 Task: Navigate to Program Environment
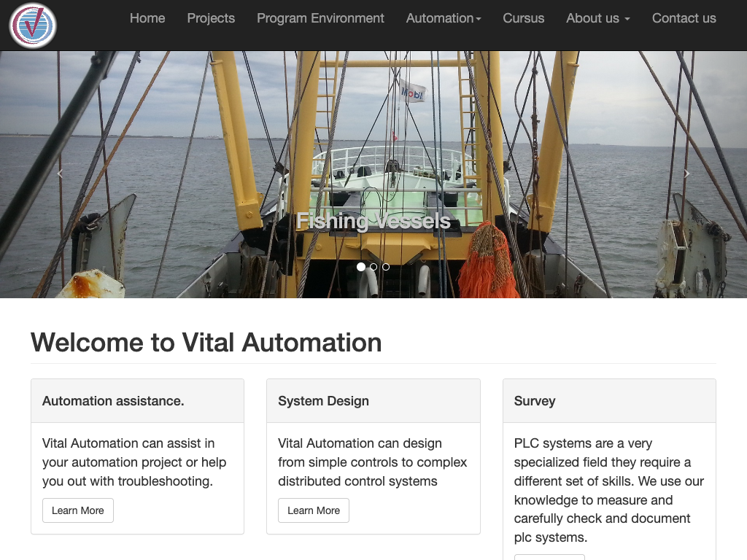pyautogui.click(x=320, y=18)
